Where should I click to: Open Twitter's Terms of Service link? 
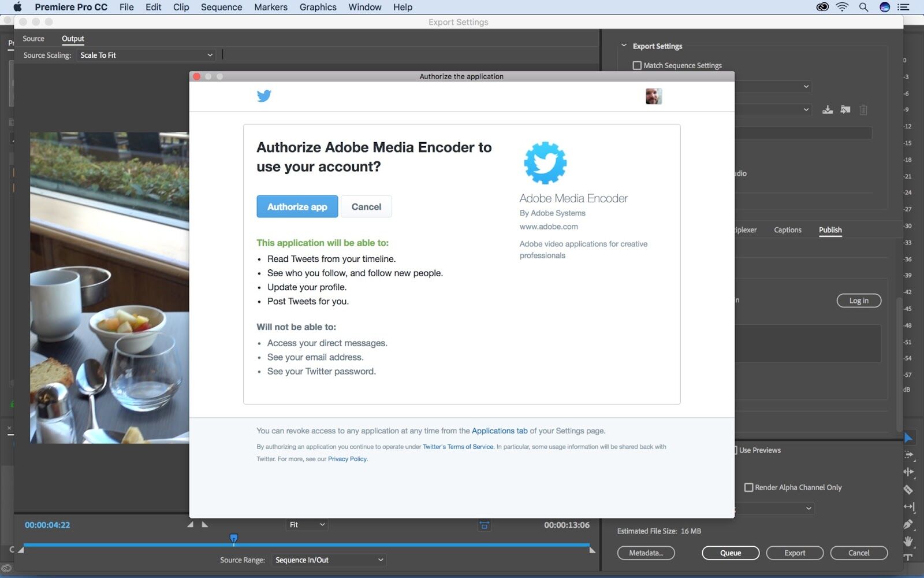pyautogui.click(x=458, y=447)
